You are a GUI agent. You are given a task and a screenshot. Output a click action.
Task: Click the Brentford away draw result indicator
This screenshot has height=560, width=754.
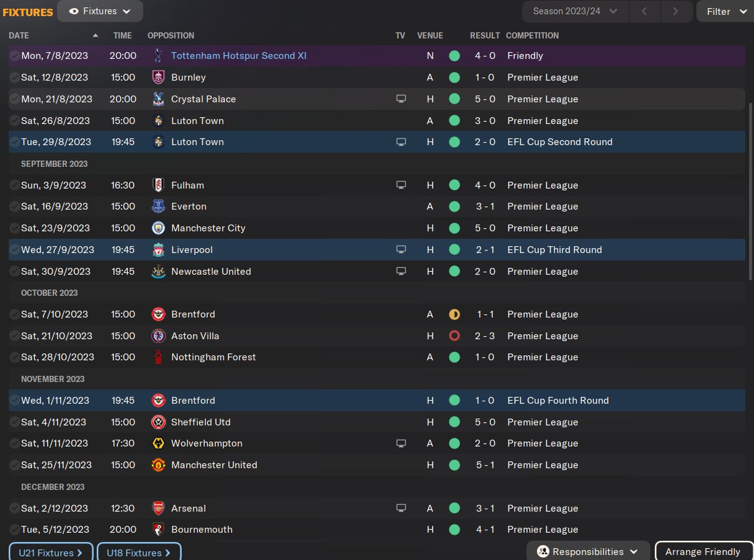[x=455, y=314]
